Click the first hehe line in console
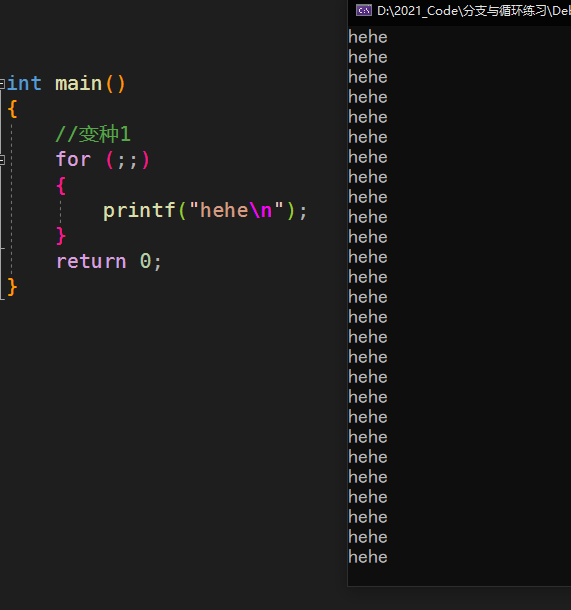571x610 pixels. tap(368, 38)
